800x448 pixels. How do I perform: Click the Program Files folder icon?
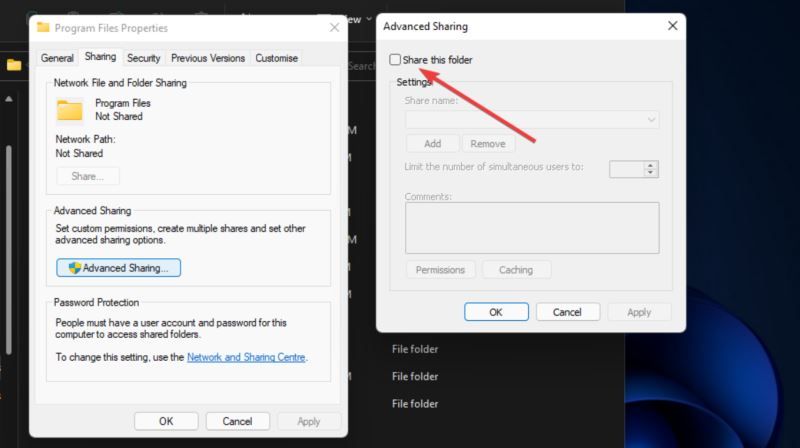coord(70,110)
